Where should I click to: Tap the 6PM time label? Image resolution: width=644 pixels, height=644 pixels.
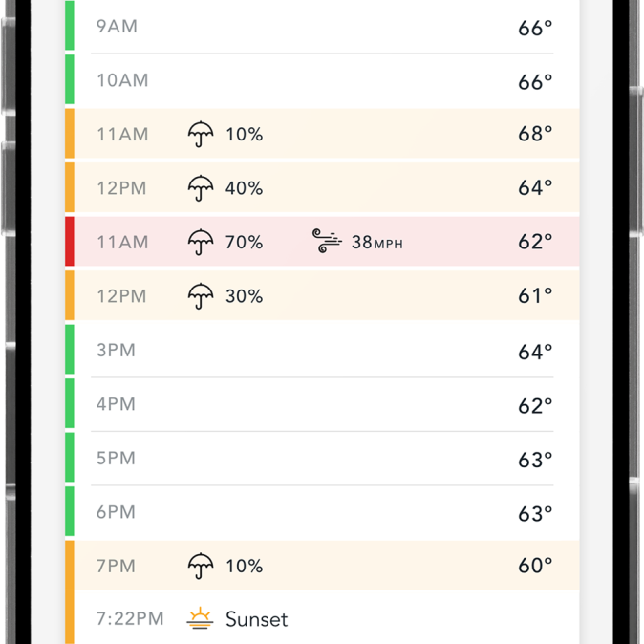[x=116, y=512]
